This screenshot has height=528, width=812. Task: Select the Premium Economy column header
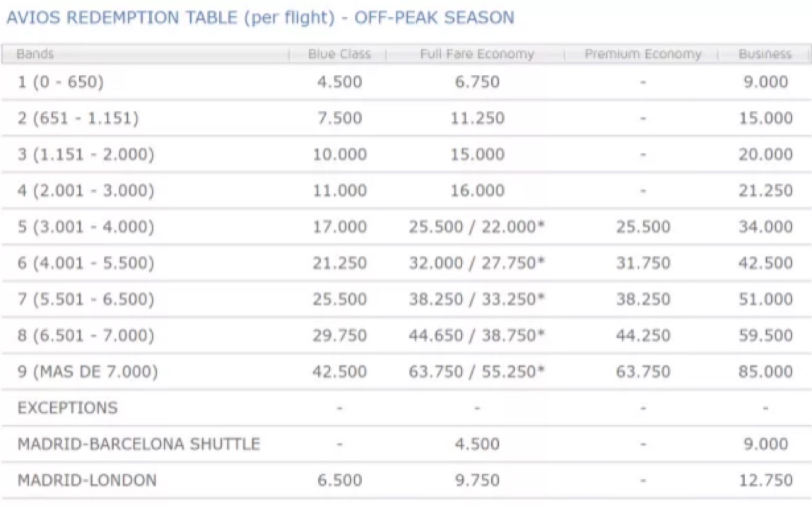(x=642, y=54)
